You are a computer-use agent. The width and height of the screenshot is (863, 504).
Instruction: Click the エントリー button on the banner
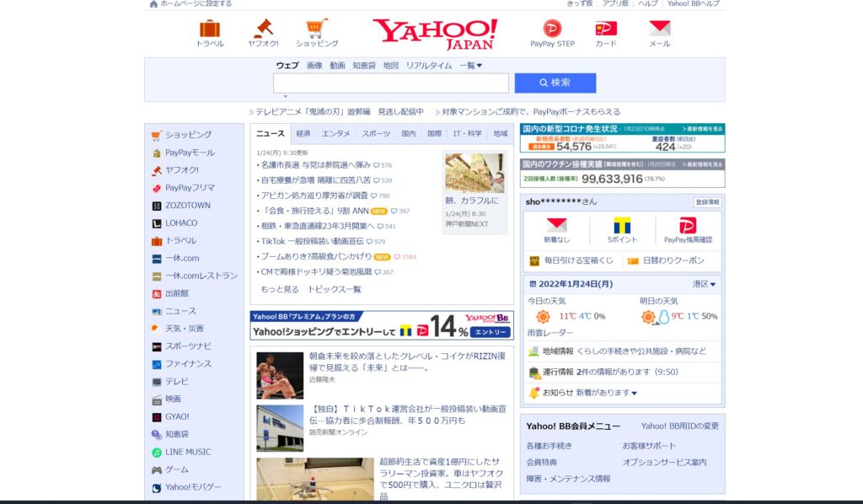[x=490, y=332]
